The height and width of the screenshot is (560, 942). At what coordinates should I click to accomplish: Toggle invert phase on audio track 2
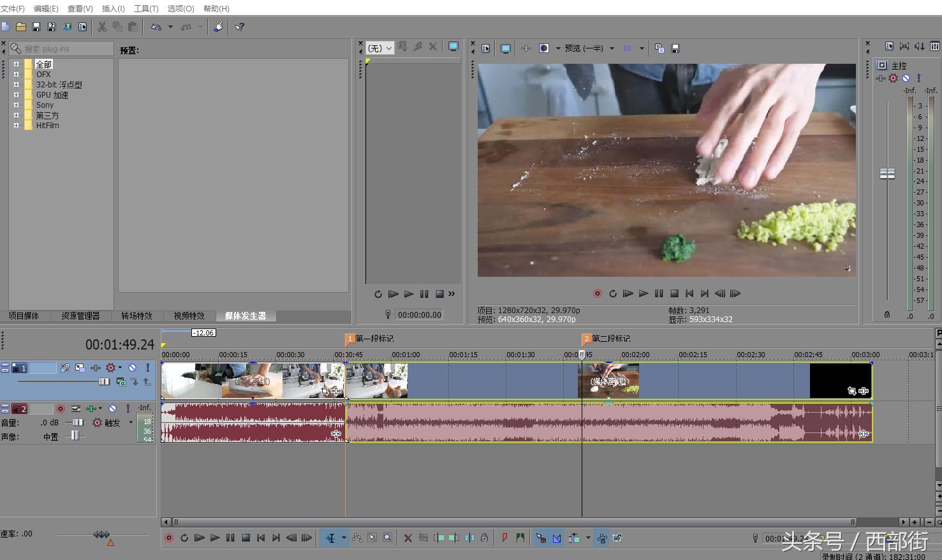(76, 409)
